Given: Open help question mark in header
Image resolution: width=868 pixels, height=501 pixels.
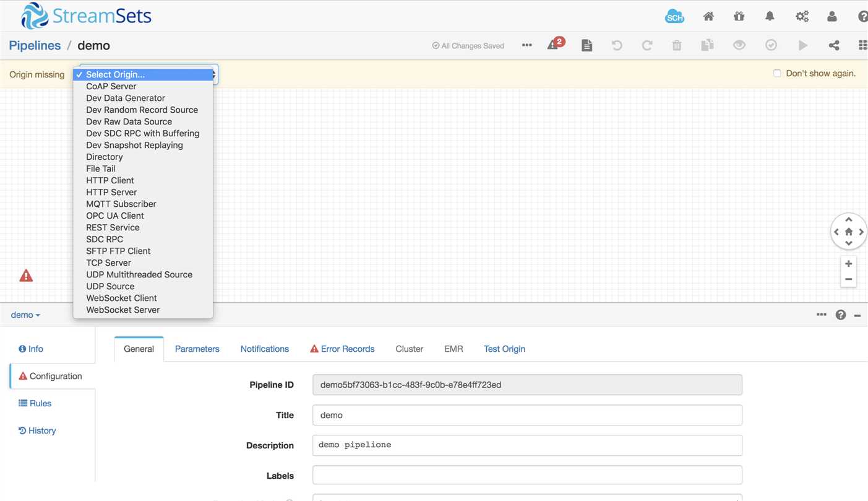Looking at the screenshot, I should coord(862,17).
